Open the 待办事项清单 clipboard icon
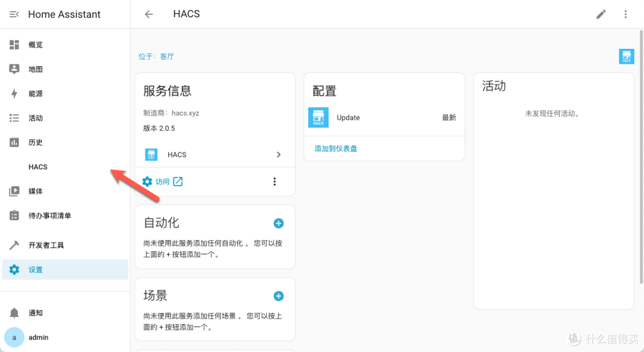 click(x=14, y=216)
